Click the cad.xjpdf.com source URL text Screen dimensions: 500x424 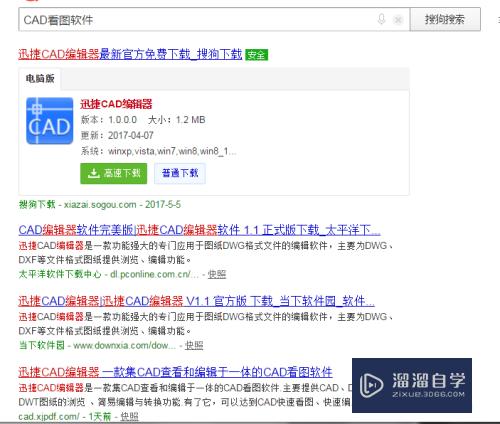pyautogui.click(x=49, y=416)
